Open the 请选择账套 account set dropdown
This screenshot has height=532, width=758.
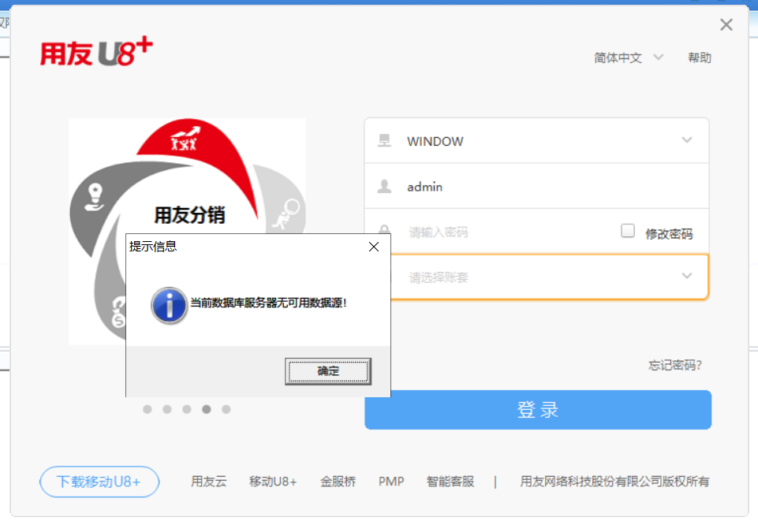[687, 276]
